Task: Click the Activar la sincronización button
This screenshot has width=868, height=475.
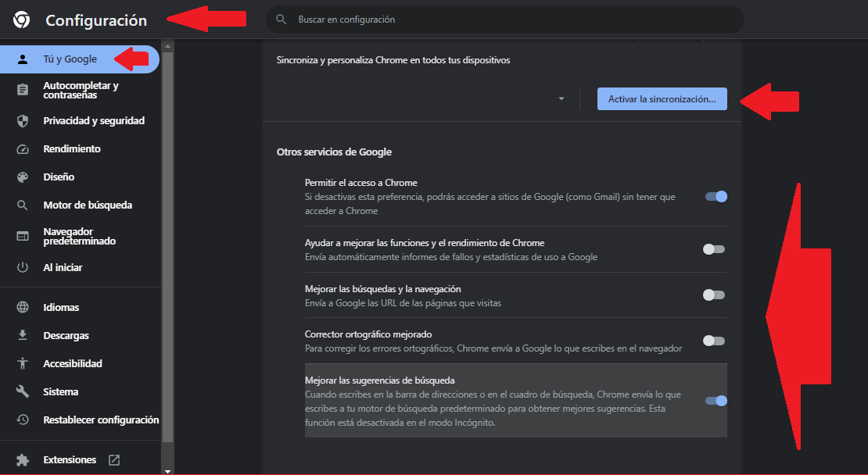Action: (x=662, y=99)
